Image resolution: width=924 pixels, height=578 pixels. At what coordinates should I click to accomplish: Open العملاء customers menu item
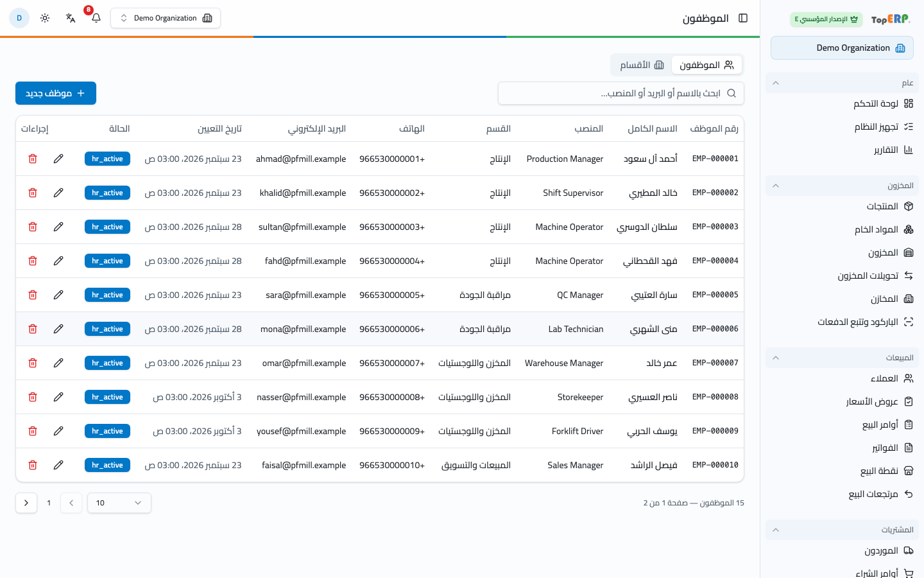[842, 378]
